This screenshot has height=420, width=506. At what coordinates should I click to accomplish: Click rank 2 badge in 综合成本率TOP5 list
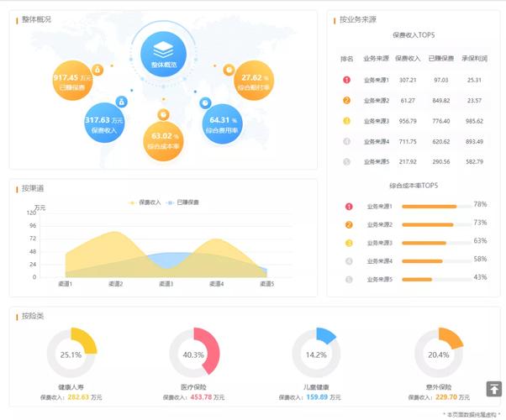(349, 225)
